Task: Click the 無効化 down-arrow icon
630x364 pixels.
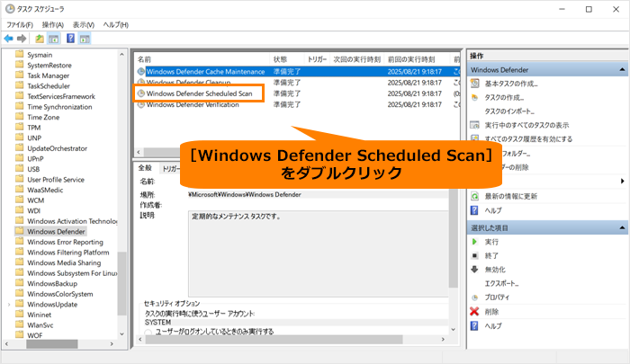Action: [474, 270]
